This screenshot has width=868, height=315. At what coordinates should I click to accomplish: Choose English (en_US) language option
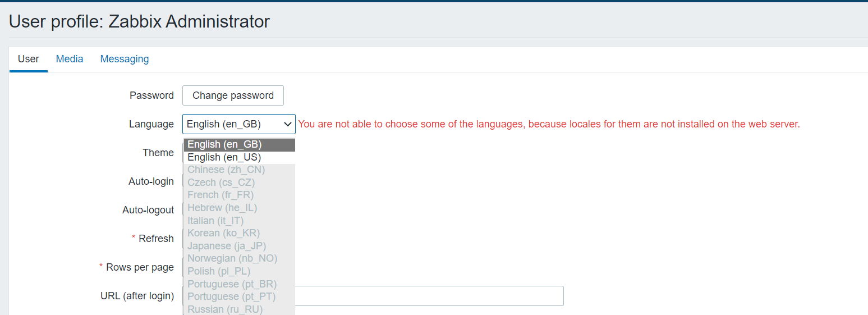240,158
